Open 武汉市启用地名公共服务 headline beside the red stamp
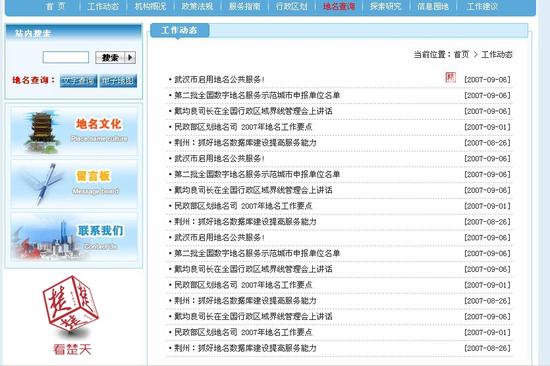 pyautogui.click(x=219, y=80)
